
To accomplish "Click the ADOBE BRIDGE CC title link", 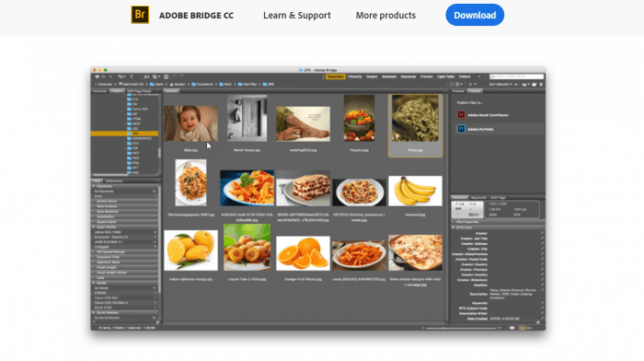I will pos(196,16).
